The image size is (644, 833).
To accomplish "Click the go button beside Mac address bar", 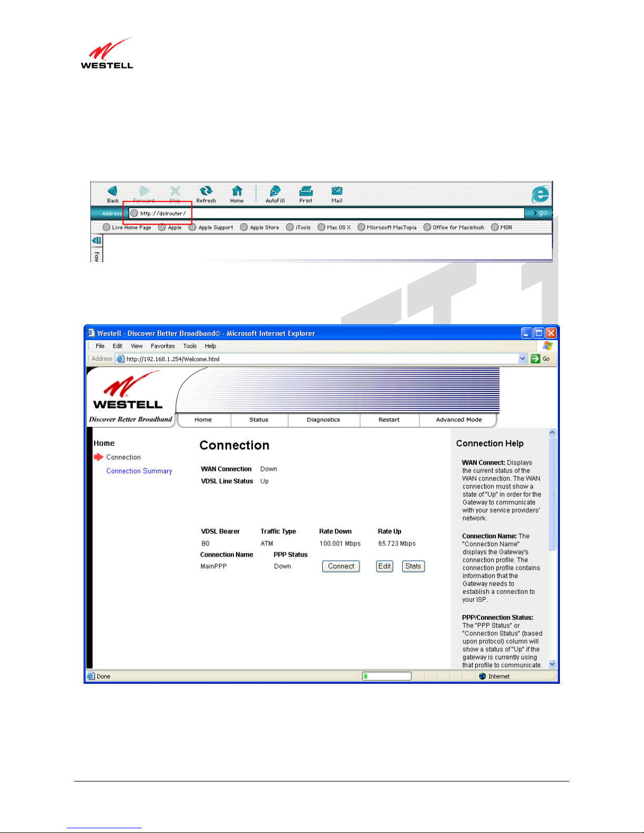I will click(x=540, y=213).
